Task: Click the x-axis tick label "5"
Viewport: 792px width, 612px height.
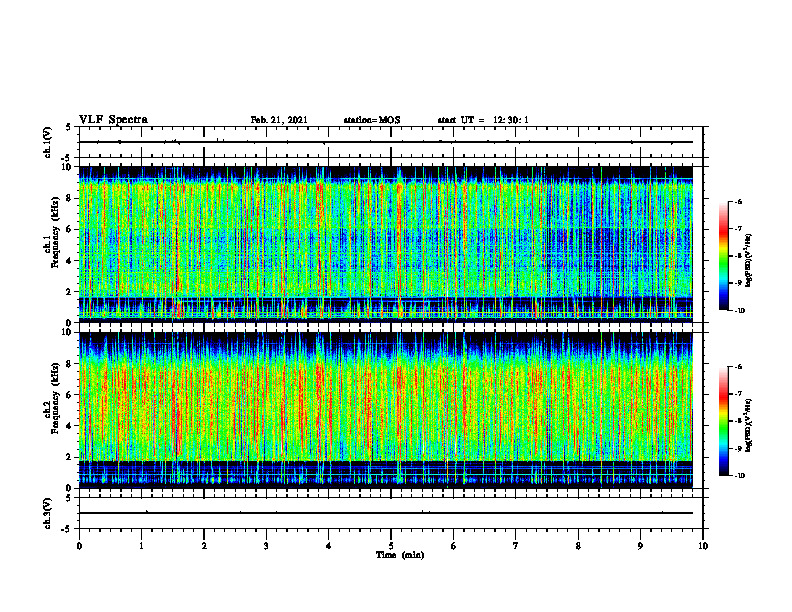Action: click(x=391, y=546)
